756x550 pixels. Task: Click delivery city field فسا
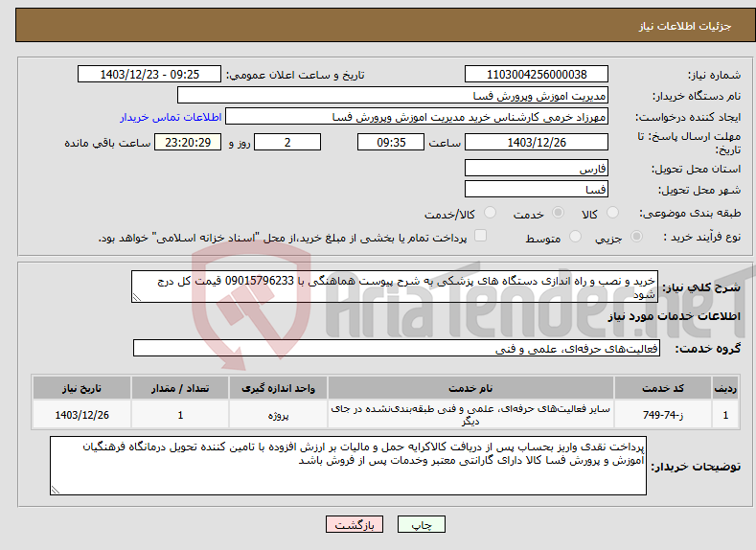pyautogui.click(x=537, y=189)
